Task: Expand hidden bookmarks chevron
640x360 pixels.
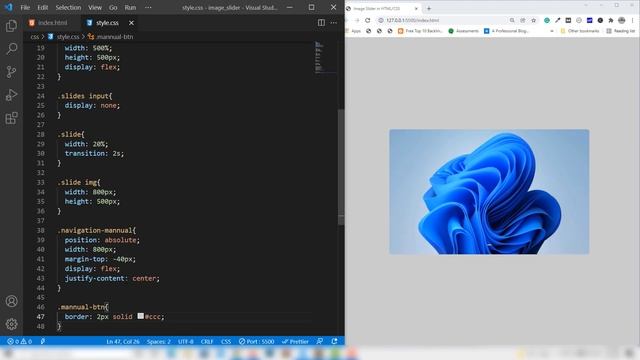Action: tap(552, 31)
